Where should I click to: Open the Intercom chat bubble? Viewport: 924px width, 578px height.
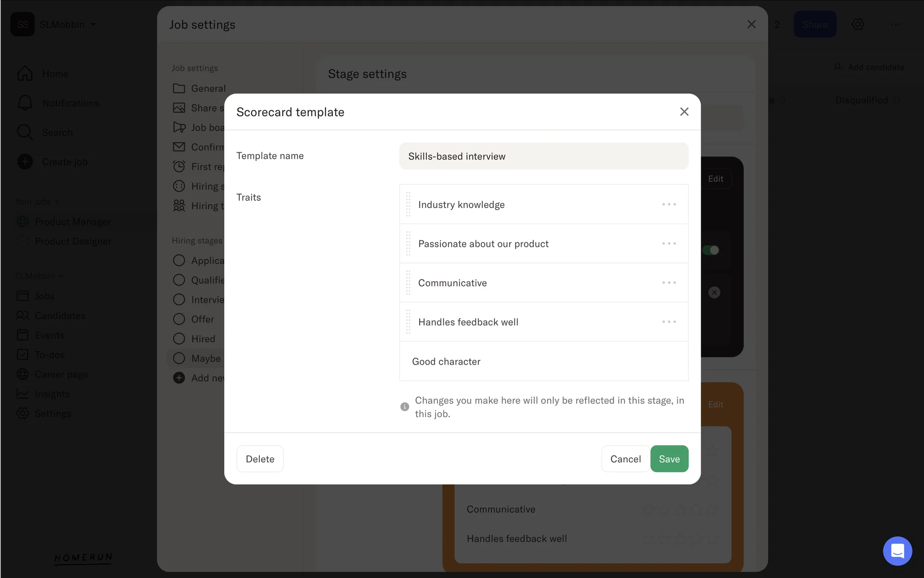tap(897, 551)
